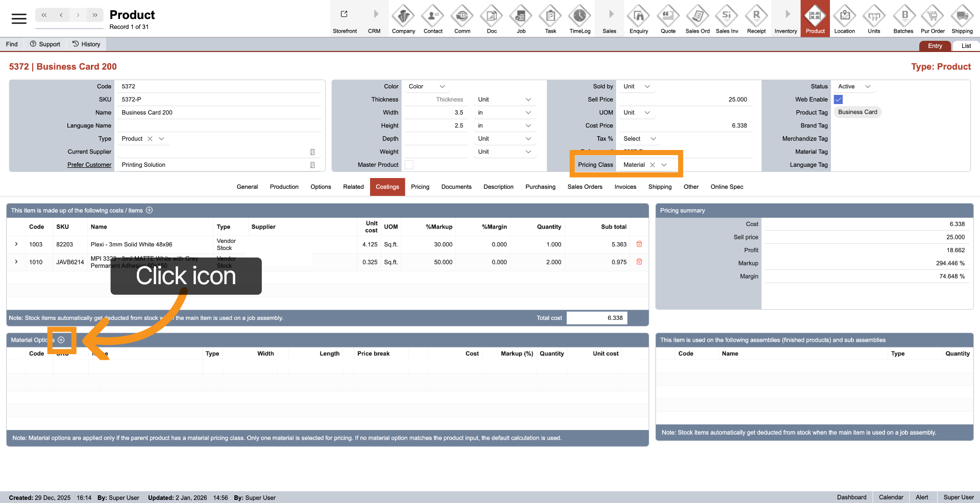
Task: Add a cost item with plus icon
Action: (150, 211)
